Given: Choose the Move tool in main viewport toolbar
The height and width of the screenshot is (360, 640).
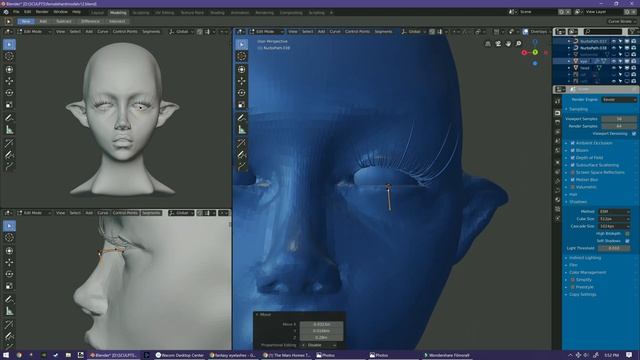Looking at the screenshot, I should [x=242, y=81].
